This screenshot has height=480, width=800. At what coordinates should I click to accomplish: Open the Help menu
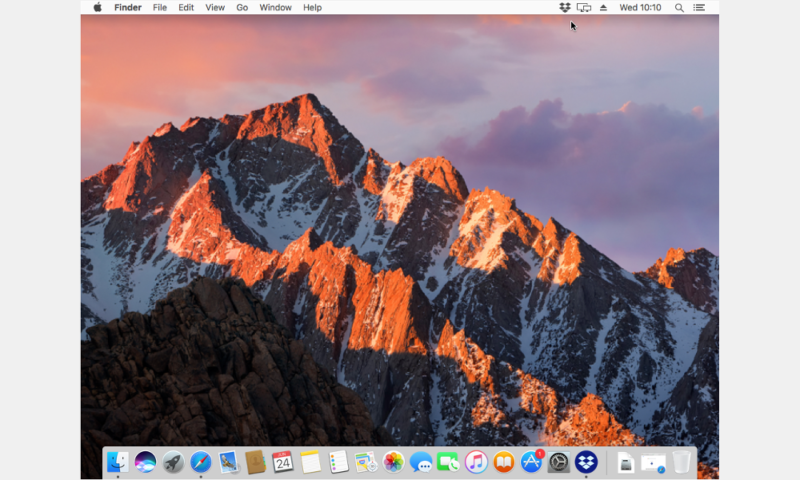pos(312,8)
